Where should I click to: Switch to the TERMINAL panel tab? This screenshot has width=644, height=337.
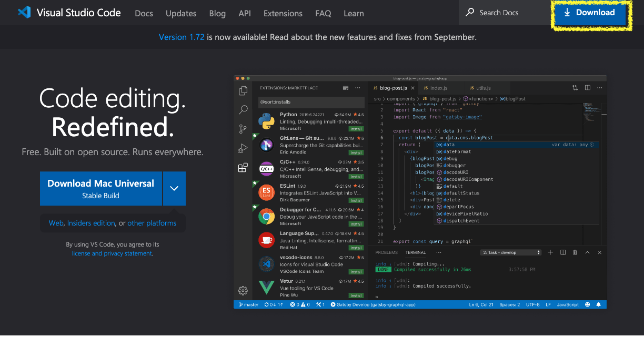416,253
